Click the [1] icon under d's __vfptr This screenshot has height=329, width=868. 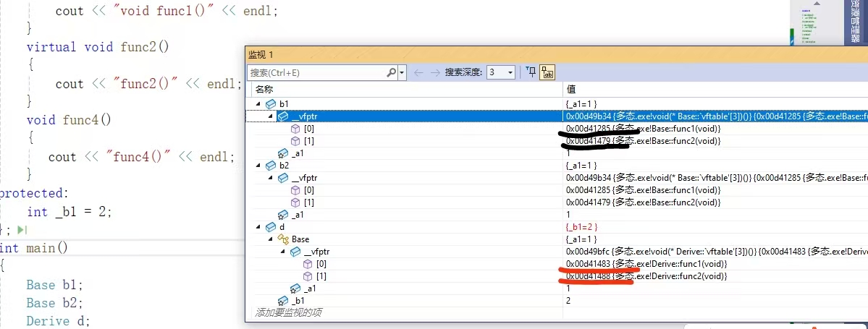click(307, 276)
